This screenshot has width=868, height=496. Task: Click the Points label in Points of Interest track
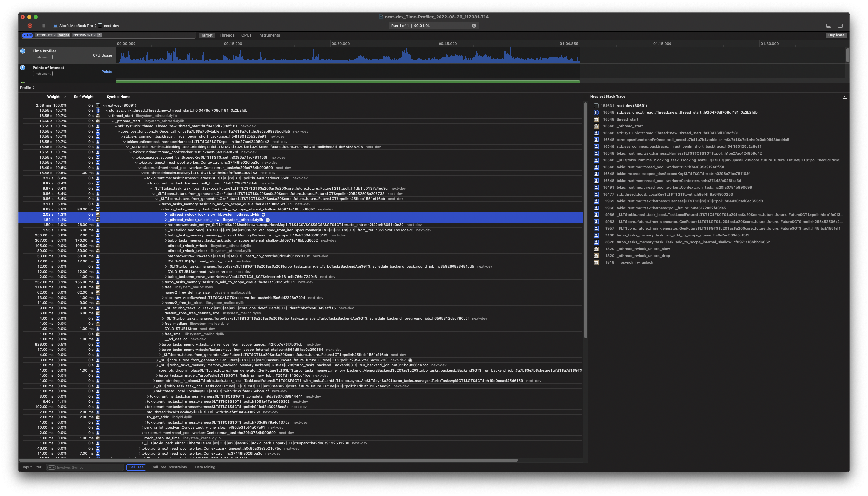click(x=107, y=72)
